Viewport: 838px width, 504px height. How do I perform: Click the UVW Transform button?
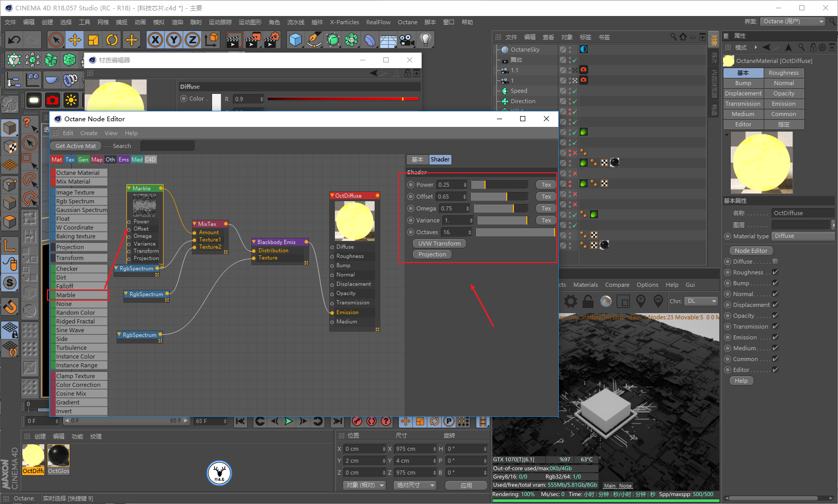(x=440, y=243)
